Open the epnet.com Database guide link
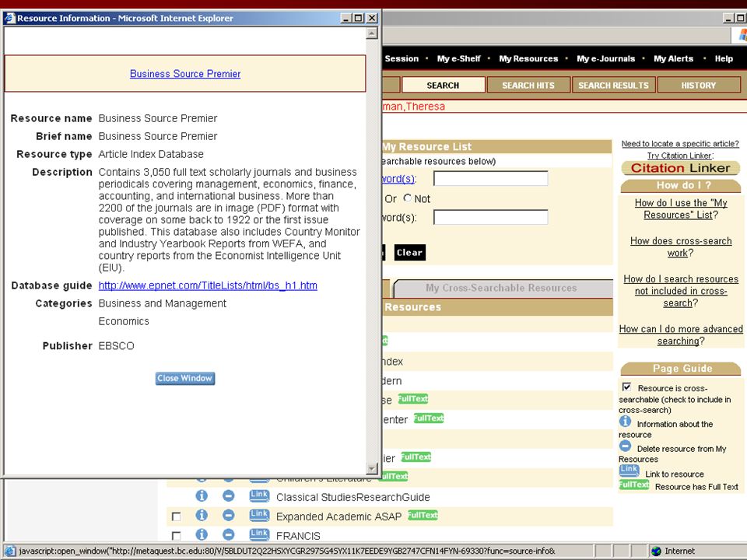The width and height of the screenshot is (747, 560). click(x=208, y=285)
